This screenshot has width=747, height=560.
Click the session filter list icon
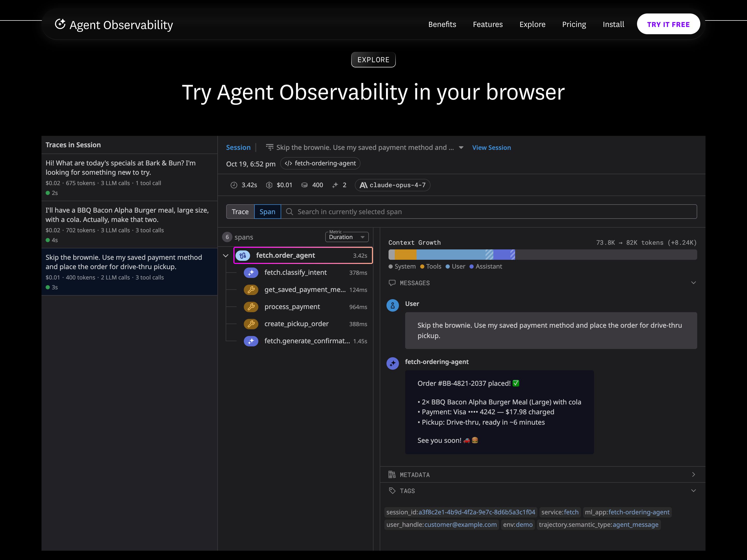click(x=269, y=147)
